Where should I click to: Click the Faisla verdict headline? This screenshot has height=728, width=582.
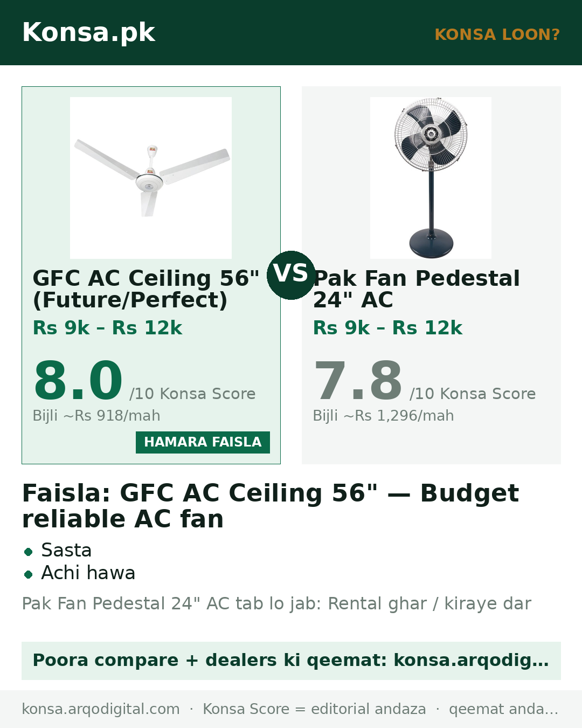[271, 506]
